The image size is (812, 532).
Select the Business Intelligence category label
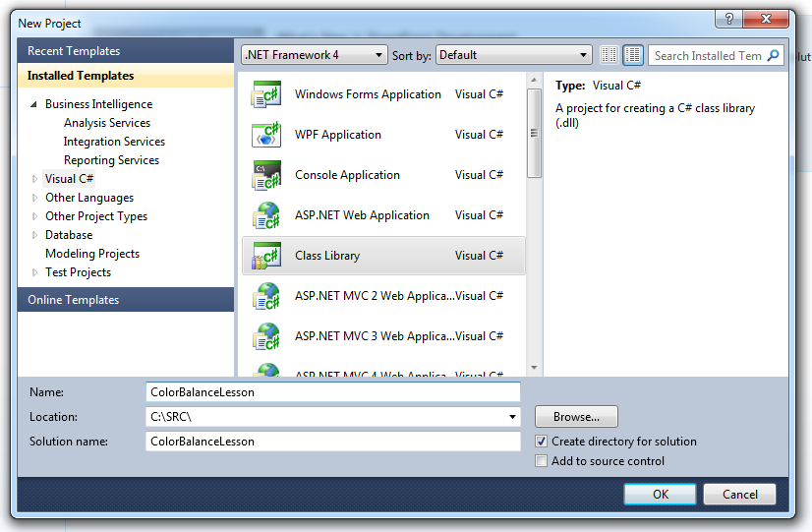click(98, 104)
